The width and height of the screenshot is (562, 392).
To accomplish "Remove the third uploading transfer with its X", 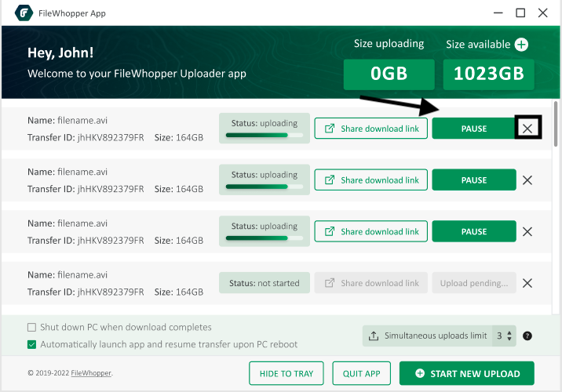I will (527, 231).
